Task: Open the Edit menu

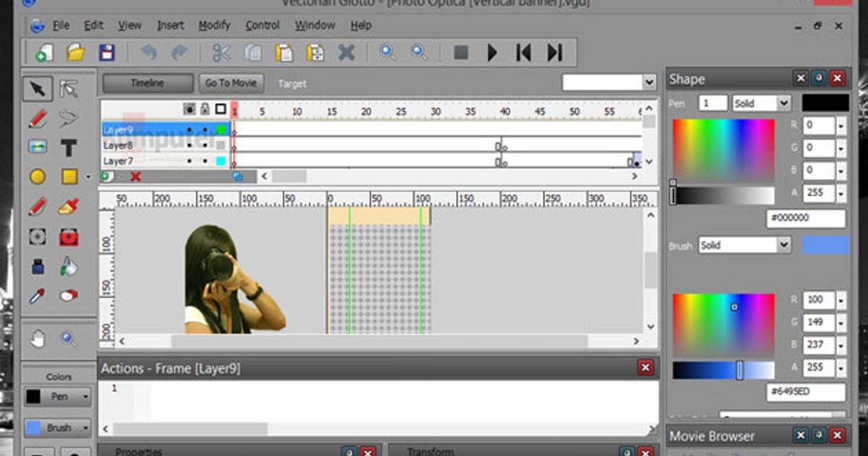Action: click(94, 25)
